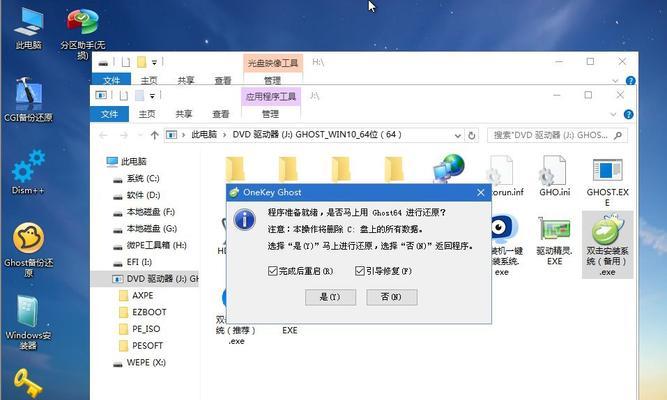Open 管理 tab under 应用程序工具
The width and height of the screenshot is (667, 400).
pyautogui.click(x=271, y=114)
